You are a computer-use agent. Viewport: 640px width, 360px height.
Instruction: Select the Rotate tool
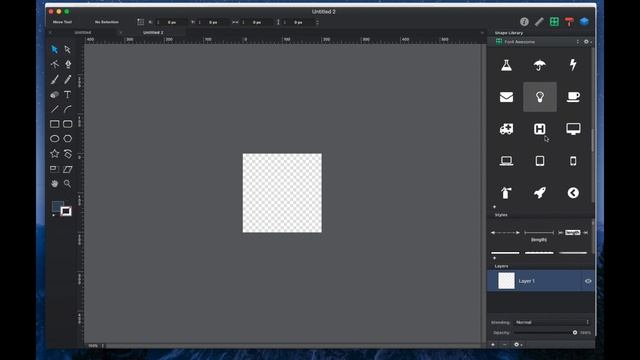[x=68, y=153]
